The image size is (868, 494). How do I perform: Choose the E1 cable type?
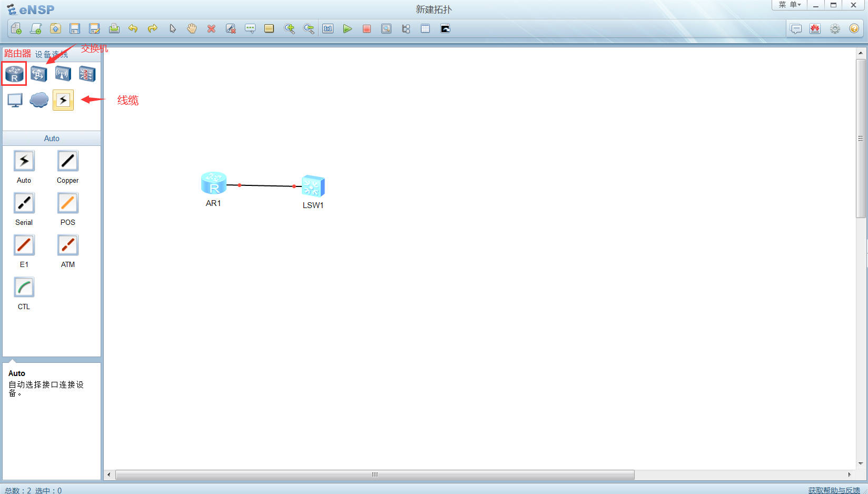[x=24, y=245]
